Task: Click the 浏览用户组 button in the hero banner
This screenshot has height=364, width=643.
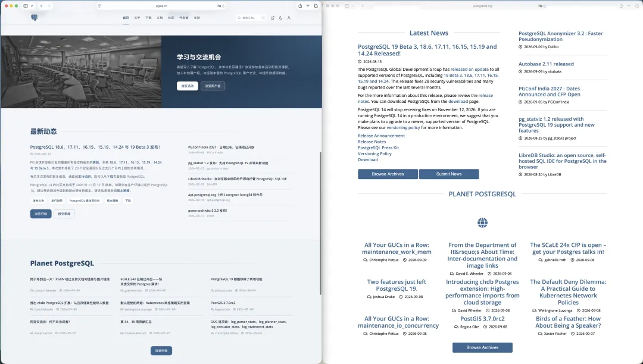Action: click(x=213, y=86)
